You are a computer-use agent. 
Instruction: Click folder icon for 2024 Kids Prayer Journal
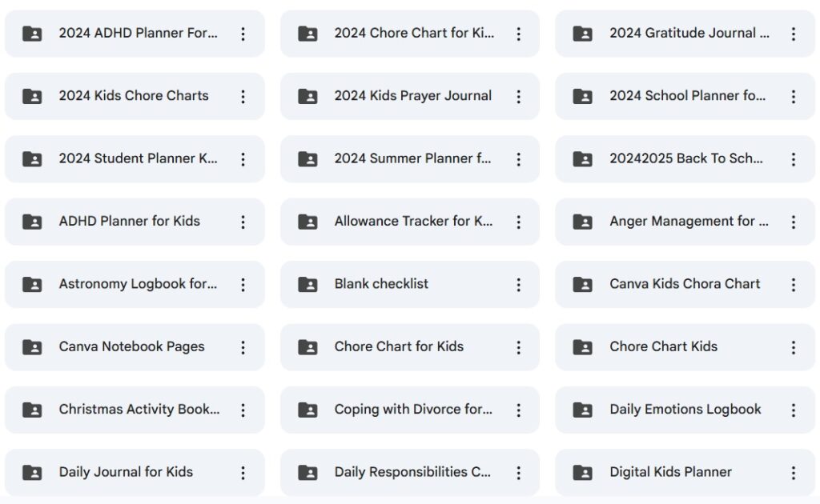coord(307,96)
